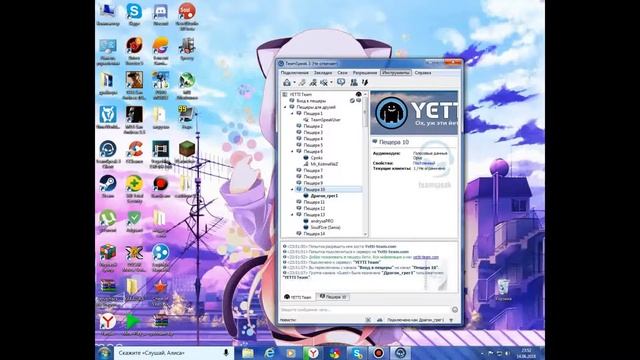This screenshot has width=640, height=360.
Task: Select the Вход в пещеры channel
Action: click(x=311, y=100)
